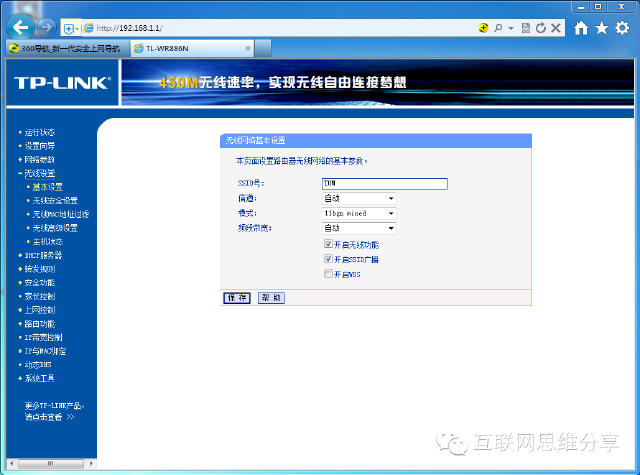The height and width of the screenshot is (475, 640).
Task: Click the sidebar horizontal scrollbar thumb
Action: tap(51, 464)
